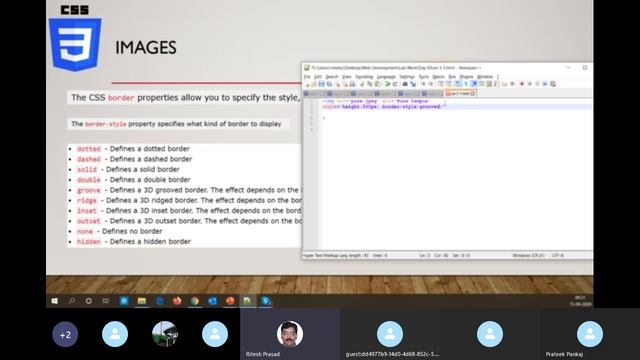Save the current file via toolbar icon
The height and width of the screenshot is (360, 640).
coord(322,84)
